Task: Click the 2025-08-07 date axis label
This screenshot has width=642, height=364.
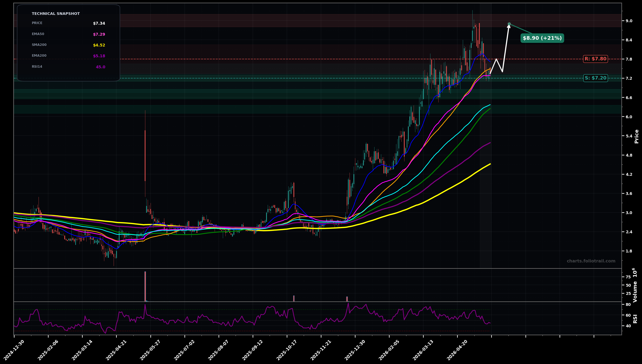Action: 219,350
